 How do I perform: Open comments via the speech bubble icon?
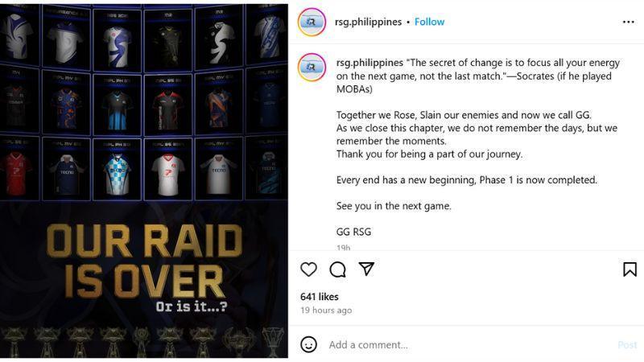(337, 269)
